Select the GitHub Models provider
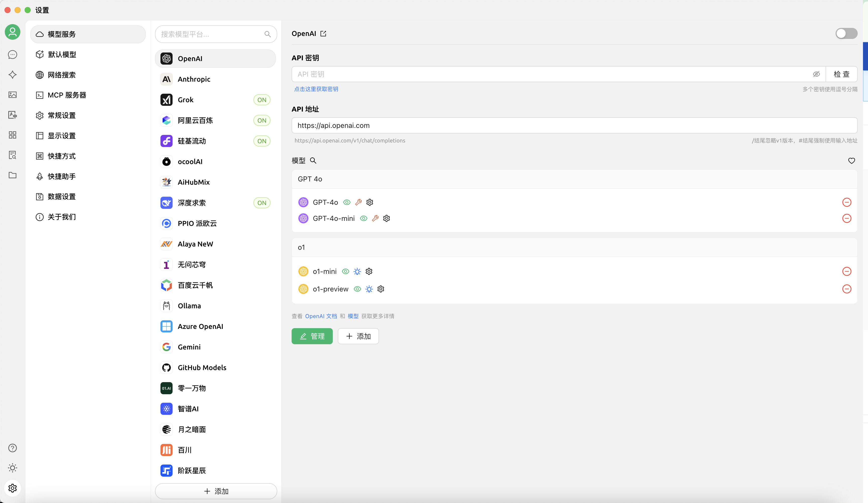This screenshot has height=503, width=868. (215, 368)
